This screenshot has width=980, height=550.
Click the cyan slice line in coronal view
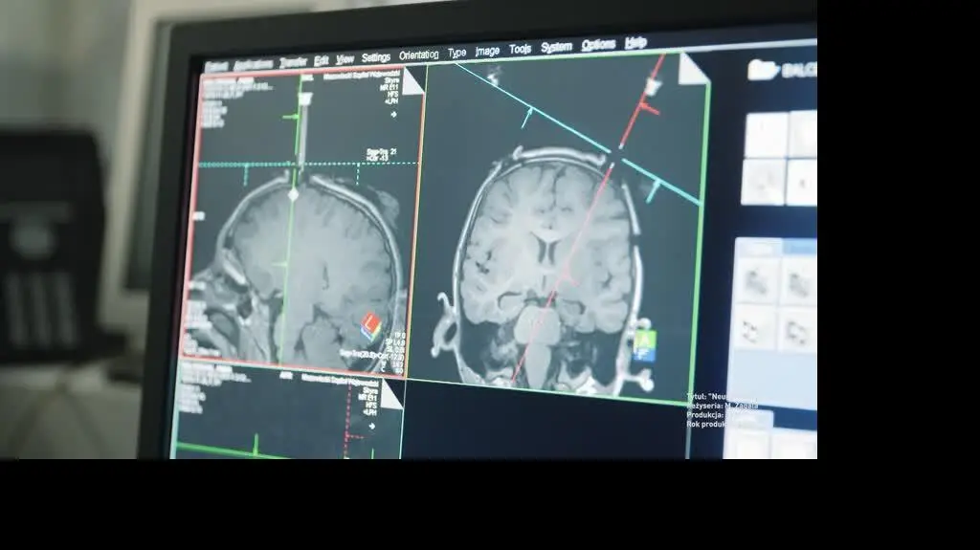click(530, 107)
